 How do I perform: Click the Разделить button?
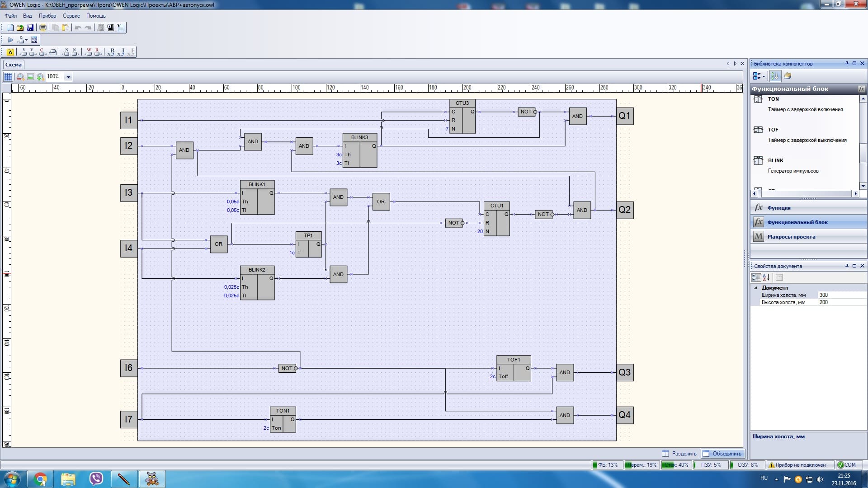point(679,454)
